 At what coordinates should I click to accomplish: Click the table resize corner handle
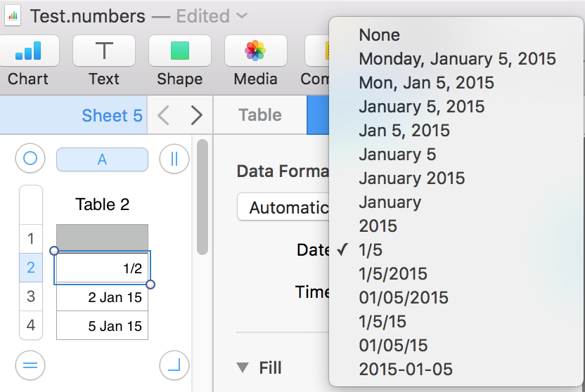174,365
